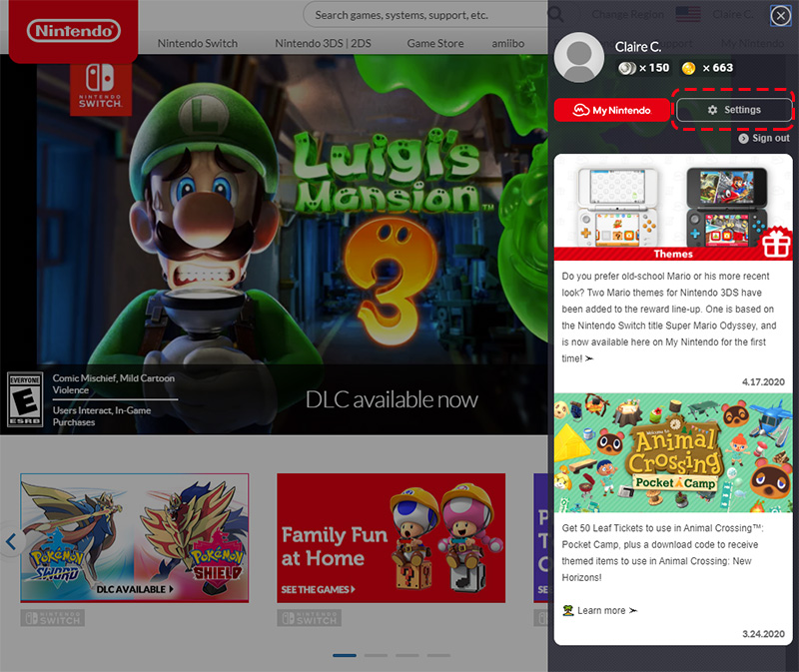This screenshot has width=799, height=672.
Task: Click the Claire C. profile avatar
Action: pos(579,58)
